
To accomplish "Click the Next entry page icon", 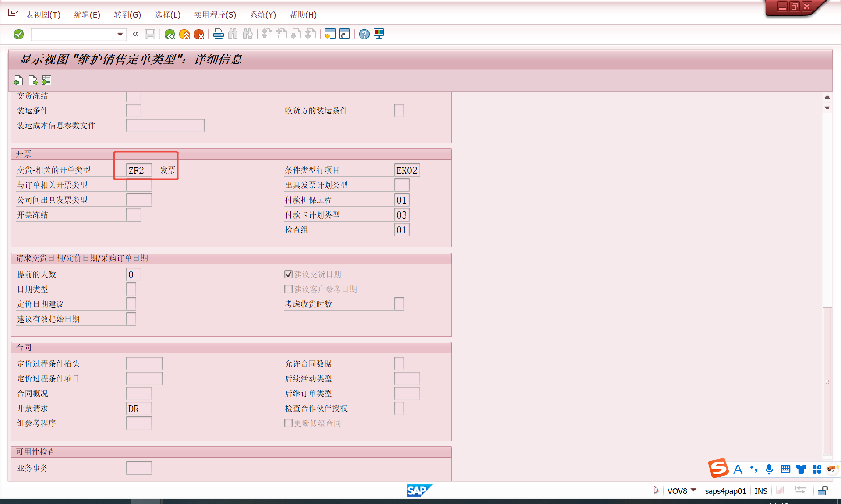I will [x=33, y=81].
